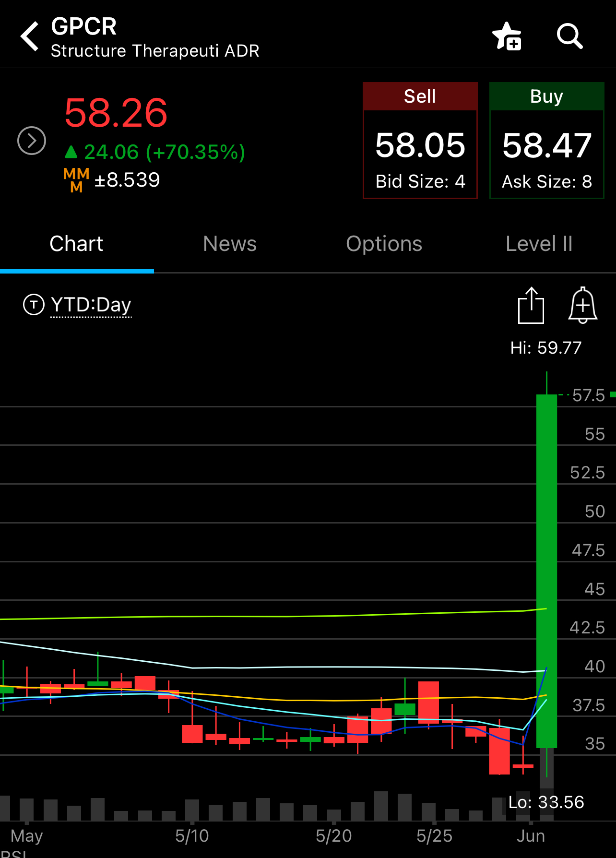Open the Options tab

384,244
